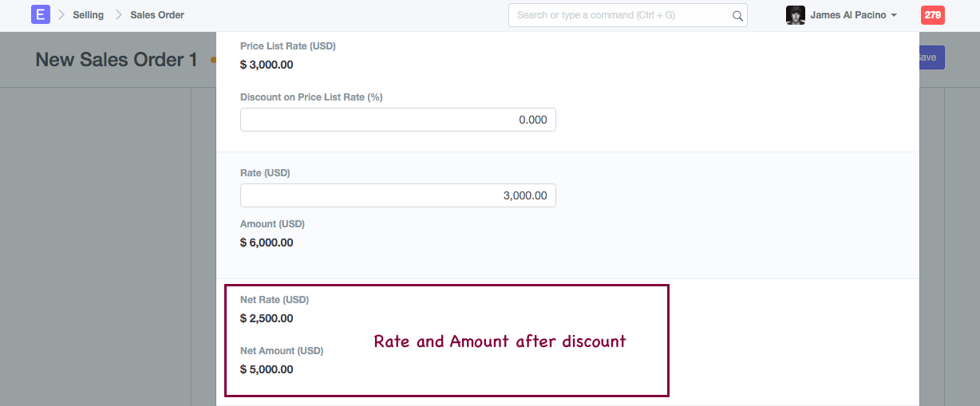Screen dimensions: 980x406
Task: Open the James Al Pacino user menu
Action: point(848,15)
